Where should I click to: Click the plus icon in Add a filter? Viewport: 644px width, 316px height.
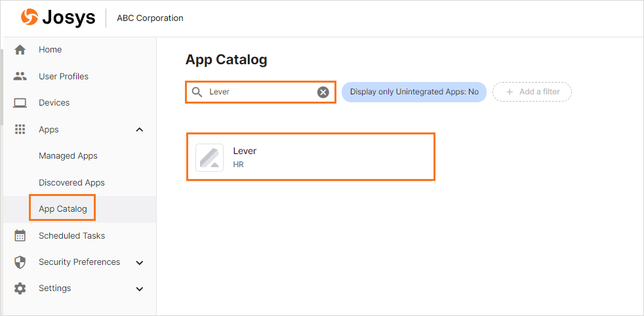(510, 92)
